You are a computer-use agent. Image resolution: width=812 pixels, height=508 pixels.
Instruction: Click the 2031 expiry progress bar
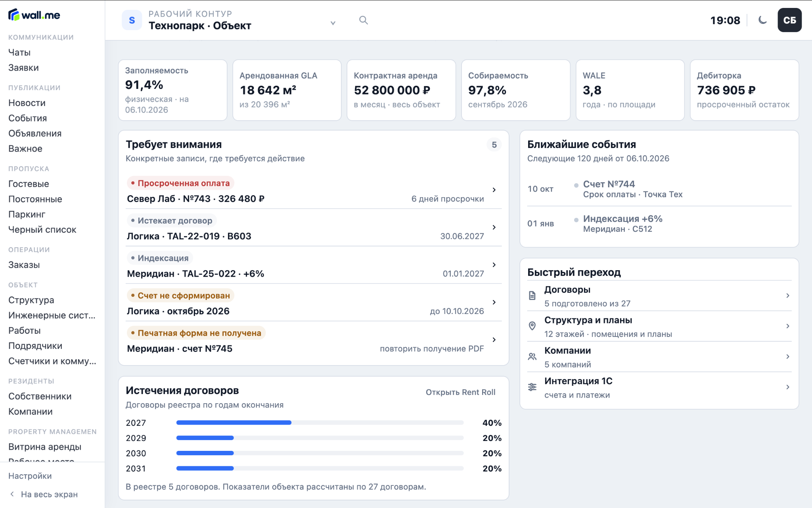coord(320,468)
